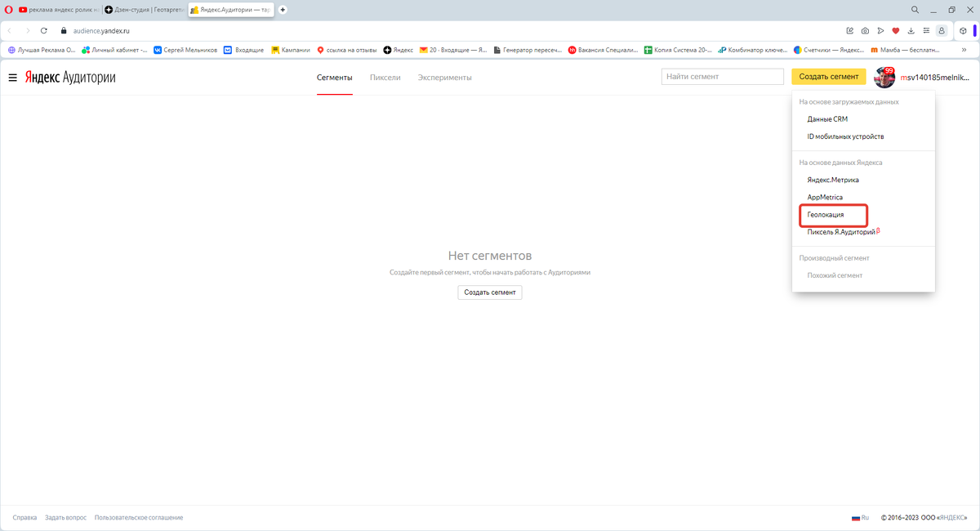Open the Яндекс bookmark
The image size is (980, 531).
pyautogui.click(x=399, y=50)
